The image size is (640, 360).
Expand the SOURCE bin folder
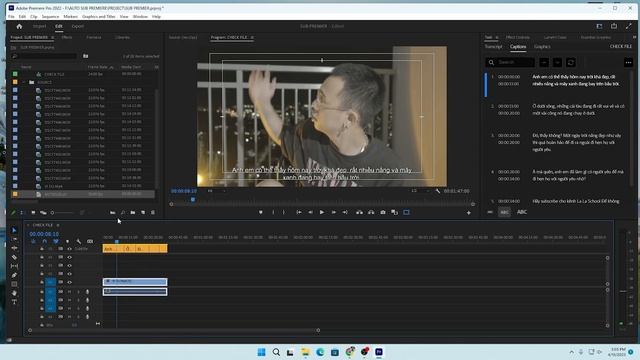coord(24,82)
